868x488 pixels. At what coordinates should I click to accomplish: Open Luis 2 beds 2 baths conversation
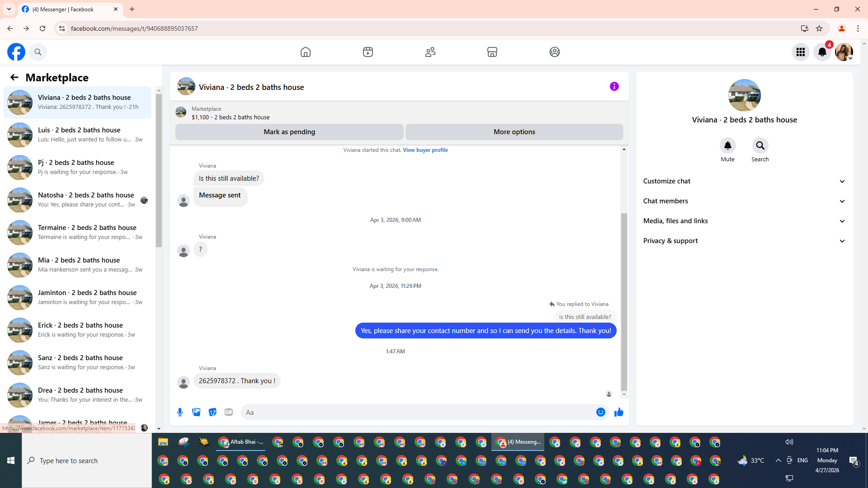77,135
